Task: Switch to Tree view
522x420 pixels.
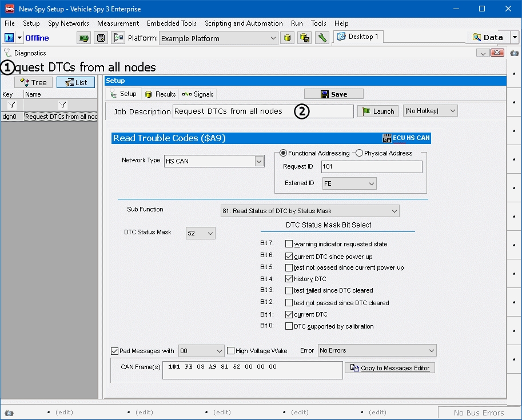Action: pos(33,82)
